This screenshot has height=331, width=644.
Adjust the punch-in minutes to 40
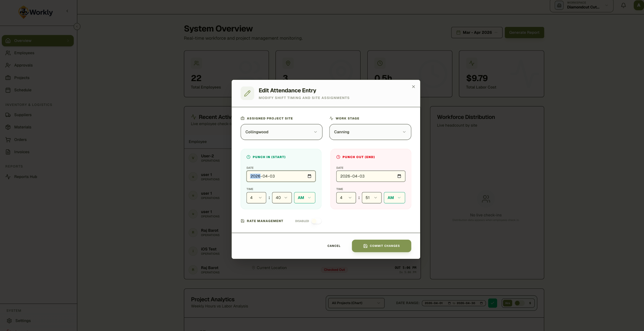[x=281, y=198]
